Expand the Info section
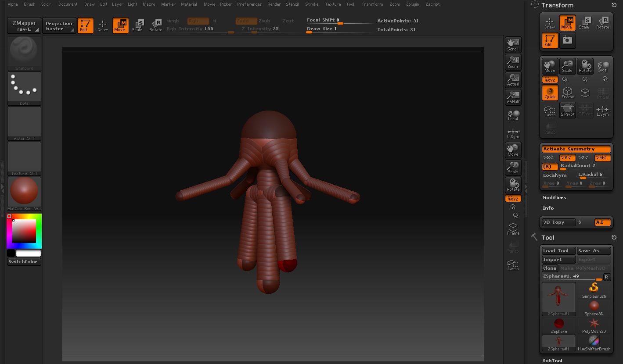 pyautogui.click(x=548, y=208)
